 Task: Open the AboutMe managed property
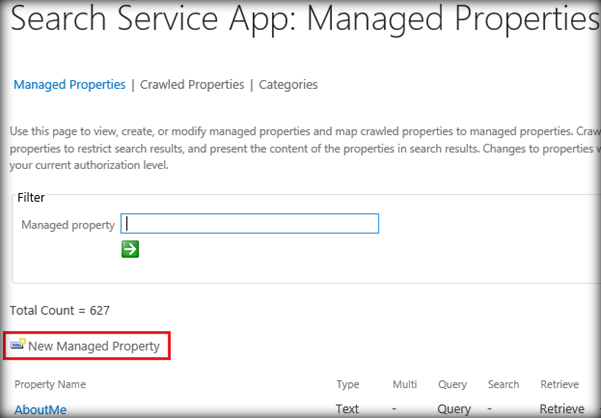[40, 408]
